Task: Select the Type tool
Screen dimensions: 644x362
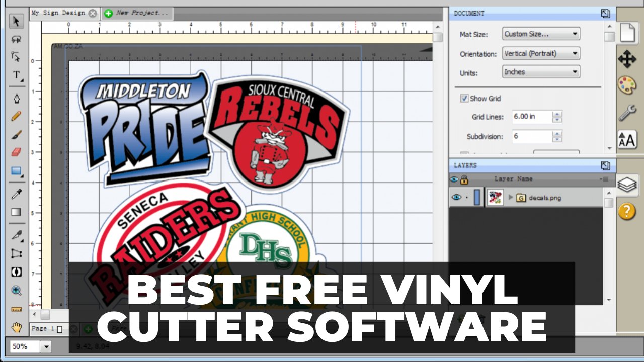Action: click(16, 75)
